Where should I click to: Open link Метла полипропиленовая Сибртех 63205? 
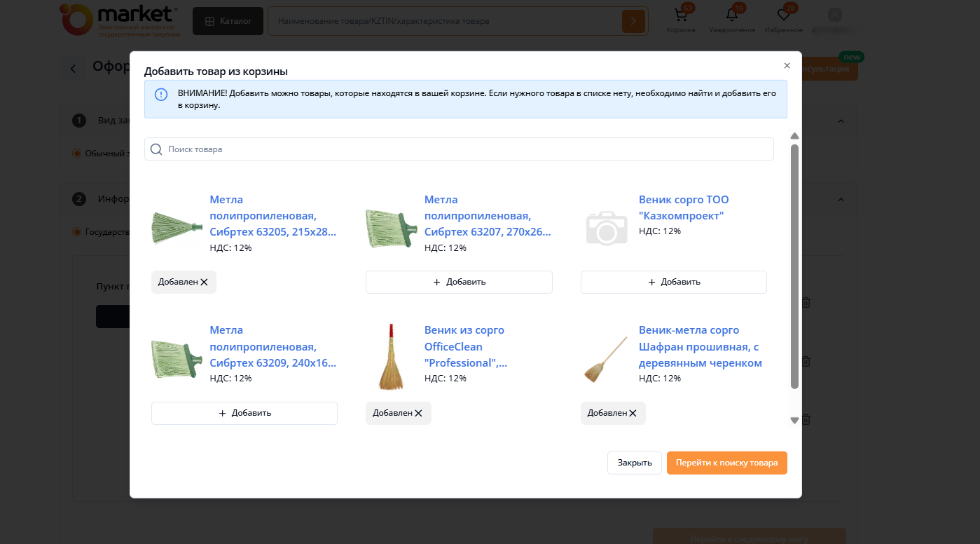[273, 216]
